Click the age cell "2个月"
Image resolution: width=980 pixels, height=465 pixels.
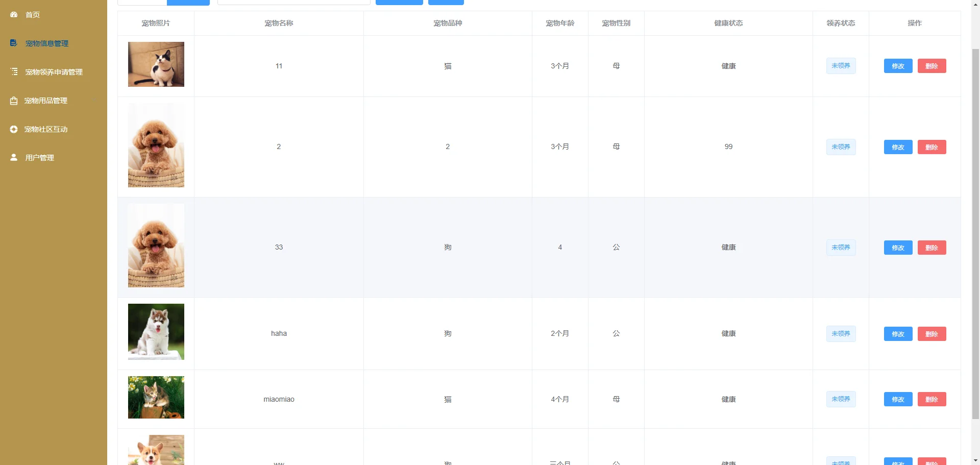tap(560, 333)
